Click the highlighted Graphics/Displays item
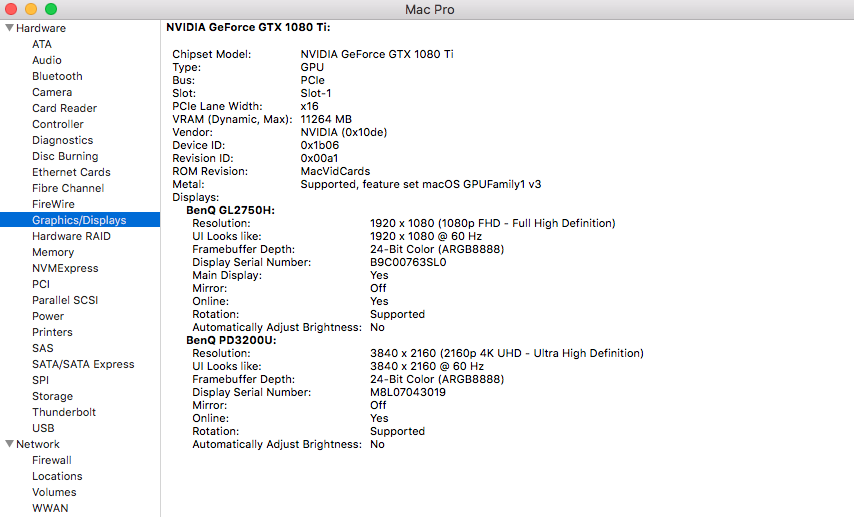This screenshot has height=517, width=854. click(x=80, y=220)
